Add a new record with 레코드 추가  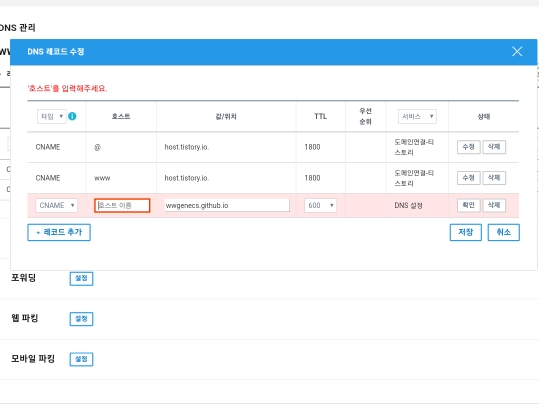pyautogui.click(x=59, y=233)
